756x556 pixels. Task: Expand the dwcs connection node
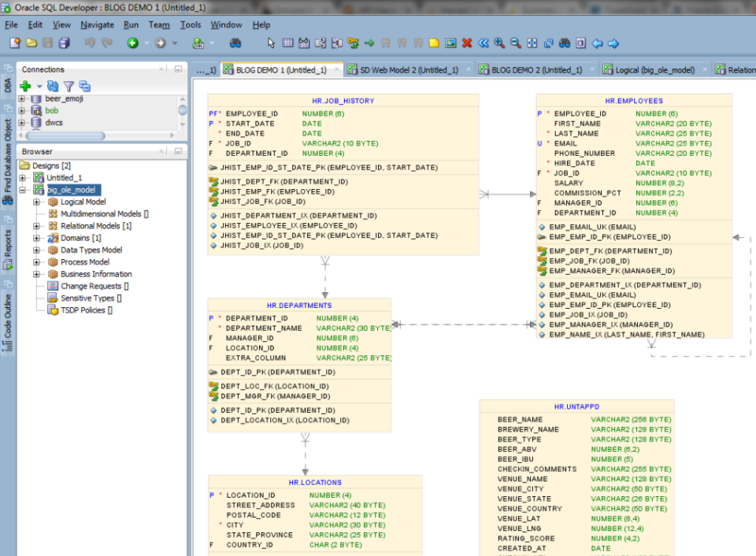coord(21,122)
